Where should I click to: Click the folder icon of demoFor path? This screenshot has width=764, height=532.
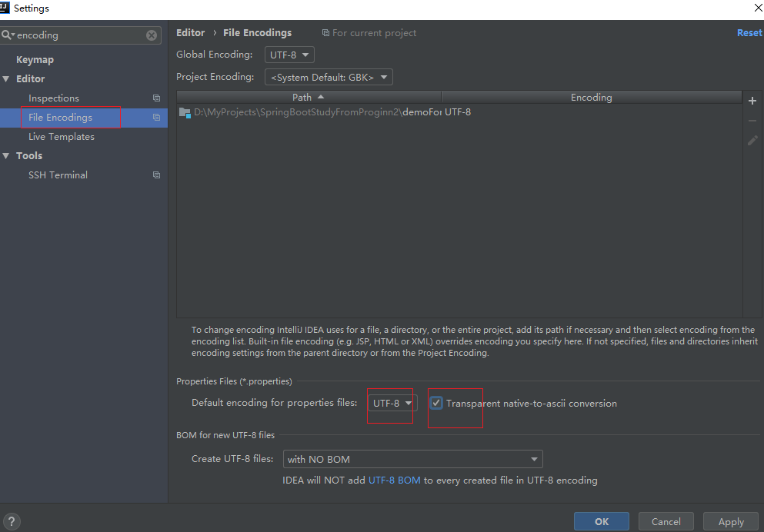point(185,112)
